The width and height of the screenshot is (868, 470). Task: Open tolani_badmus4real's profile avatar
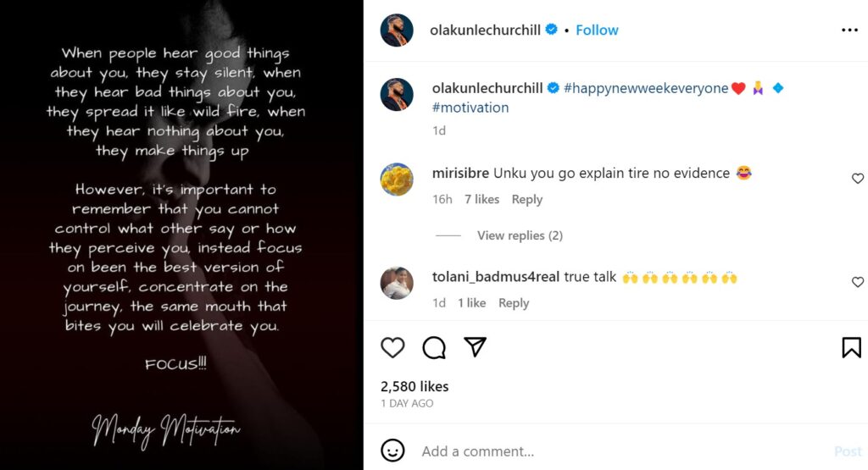[x=397, y=283]
